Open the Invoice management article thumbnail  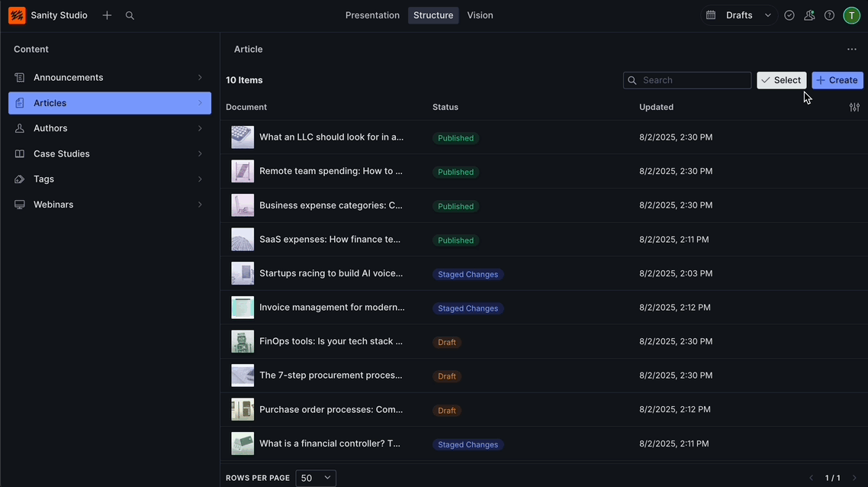242,307
